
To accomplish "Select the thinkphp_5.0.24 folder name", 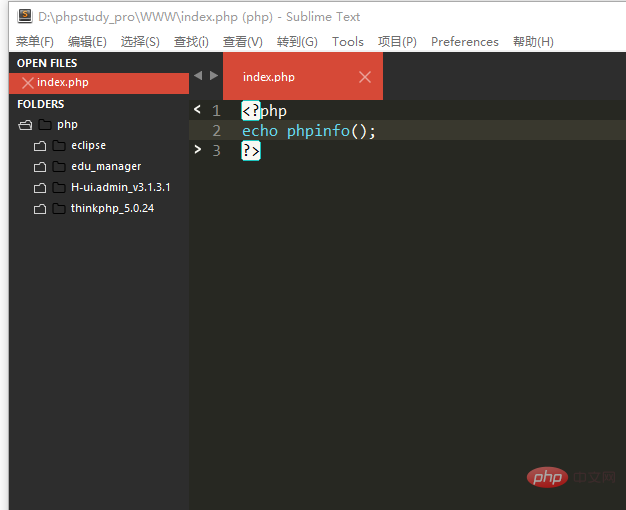I will (112, 208).
